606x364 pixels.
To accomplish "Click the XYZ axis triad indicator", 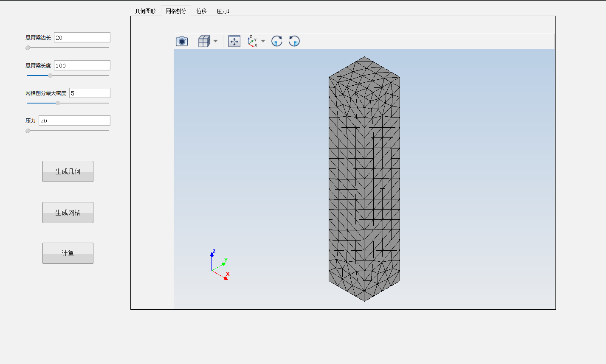I will click(220, 265).
